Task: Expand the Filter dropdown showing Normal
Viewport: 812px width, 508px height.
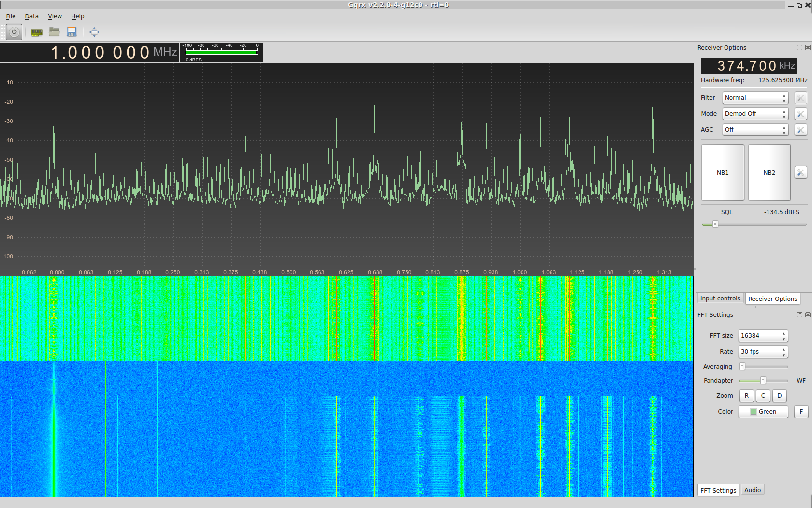Action: coord(755,98)
